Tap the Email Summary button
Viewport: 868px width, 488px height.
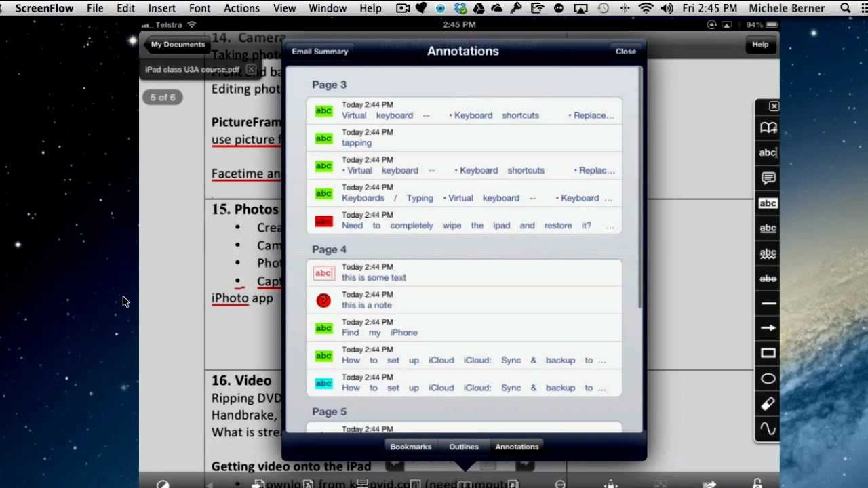(x=320, y=52)
